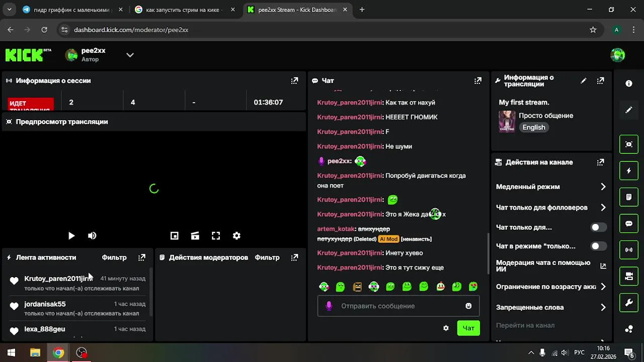Screen dimensions: 644x362
Task: Pop out the Действия на канале panel
Action: 600,162
